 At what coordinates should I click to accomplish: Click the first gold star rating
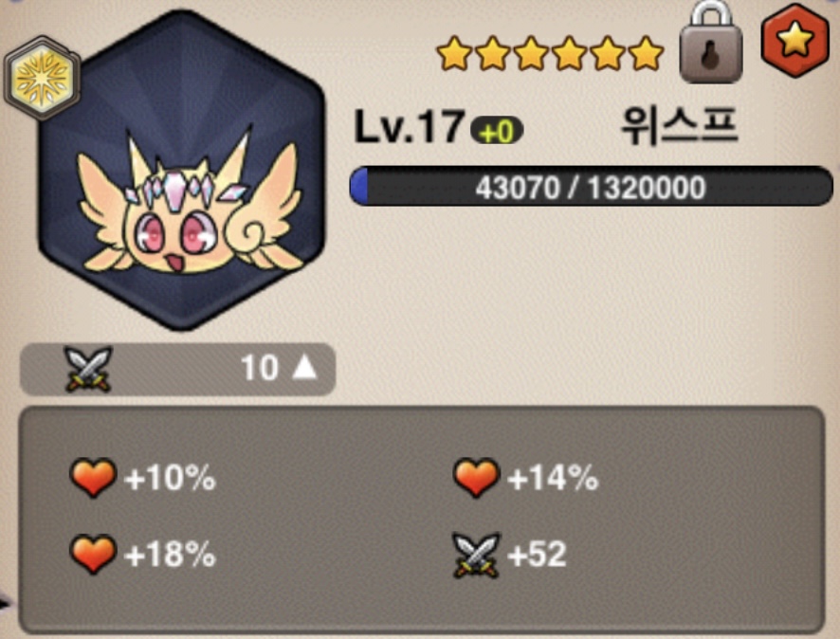coord(454,53)
